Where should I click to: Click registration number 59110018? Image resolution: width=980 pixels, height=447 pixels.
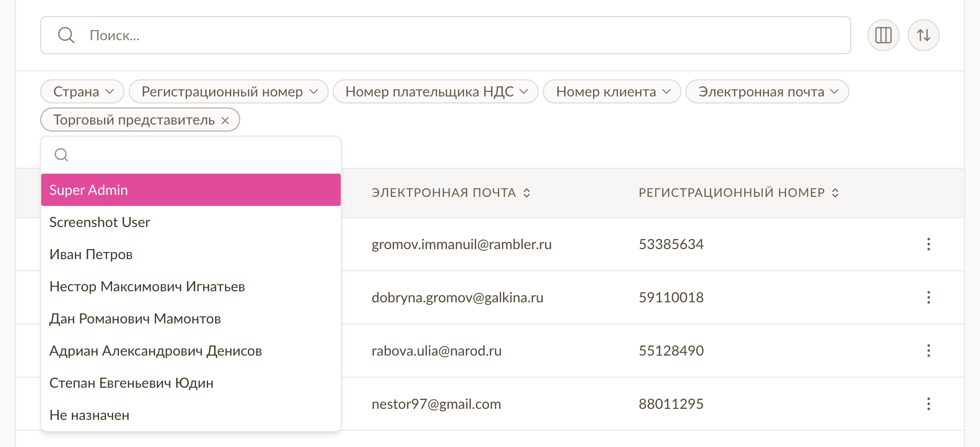click(671, 297)
